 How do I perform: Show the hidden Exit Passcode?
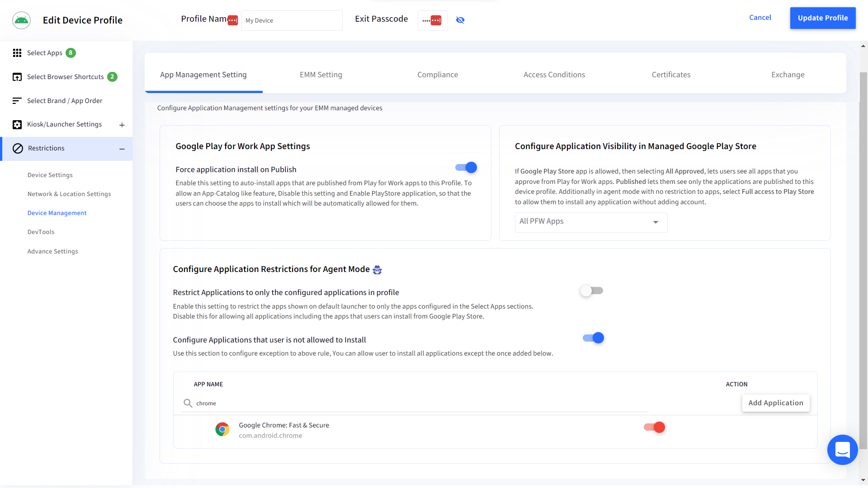[x=460, y=20]
